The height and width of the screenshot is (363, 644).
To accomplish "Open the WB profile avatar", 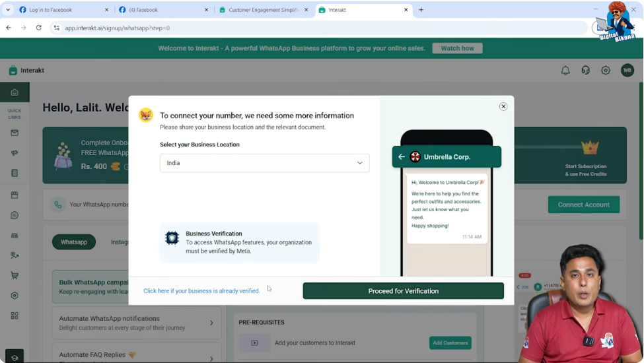I will (x=627, y=71).
